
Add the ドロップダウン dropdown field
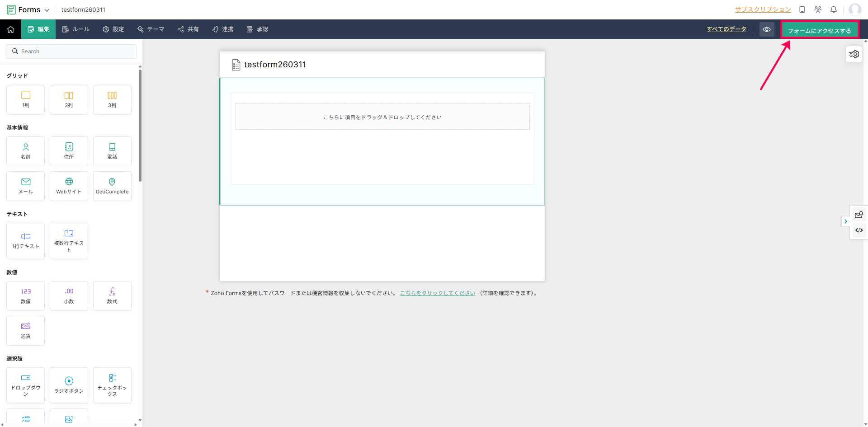(26, 385)
